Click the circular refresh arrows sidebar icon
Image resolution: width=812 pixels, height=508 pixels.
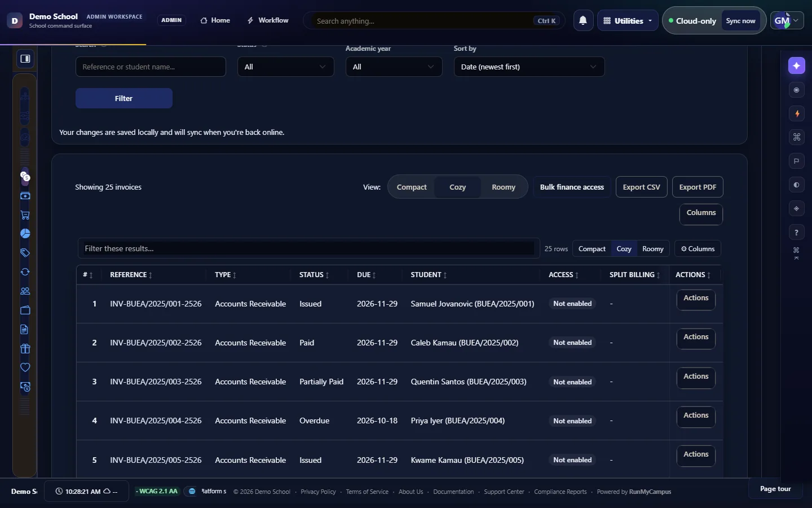pos(25,272)
